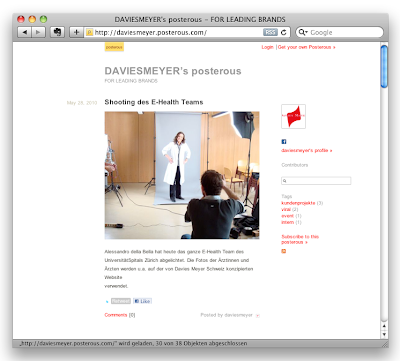This screenshot has height=361, width=400.
Task: Filter by event tag
Action: click(287, 216)
